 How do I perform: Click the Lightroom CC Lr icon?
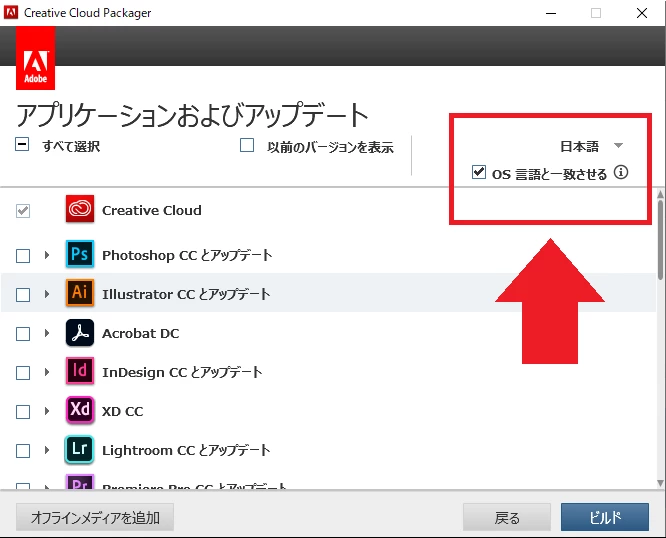coord(80,449)
